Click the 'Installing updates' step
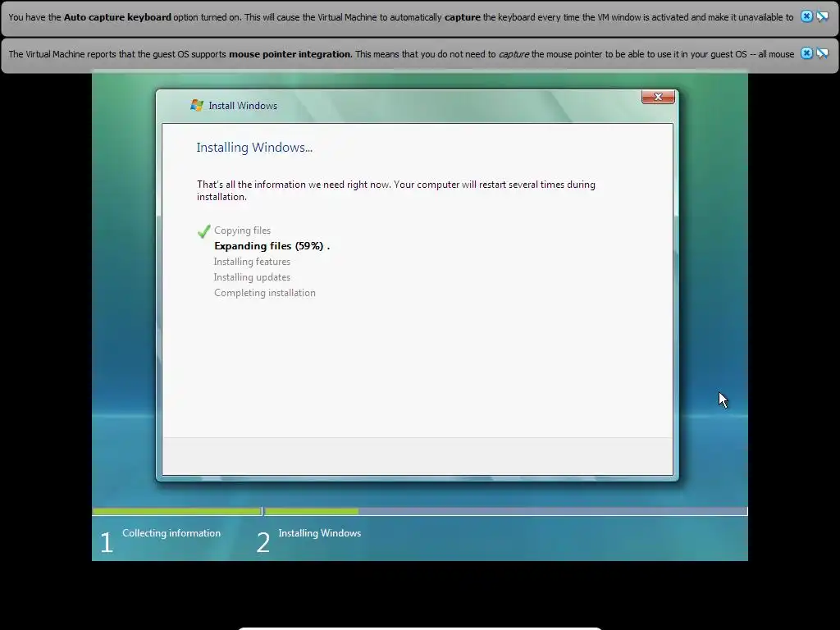This screenshot has width=840, height=630. [x=253, y=277]
